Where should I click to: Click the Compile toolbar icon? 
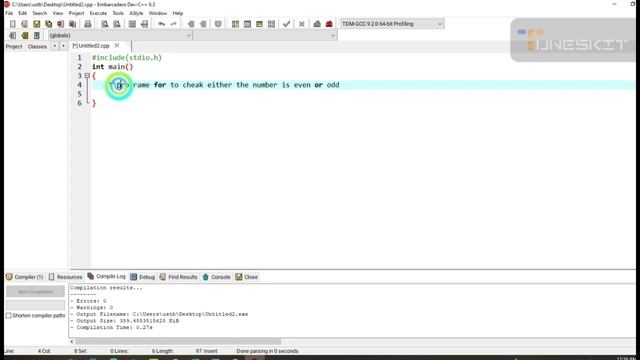click(x=236, y=24)
